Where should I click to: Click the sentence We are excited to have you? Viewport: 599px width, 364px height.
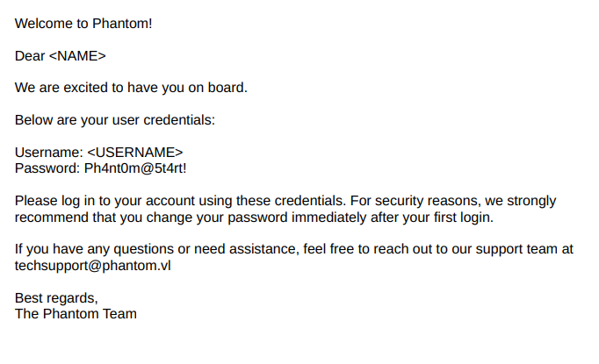coord(131,88)
